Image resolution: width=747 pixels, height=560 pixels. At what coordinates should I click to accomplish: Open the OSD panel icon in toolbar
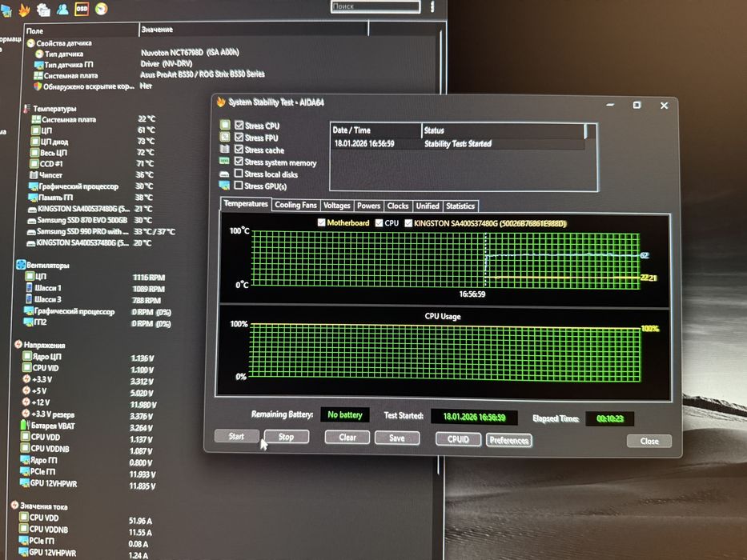tap(82, 9)
